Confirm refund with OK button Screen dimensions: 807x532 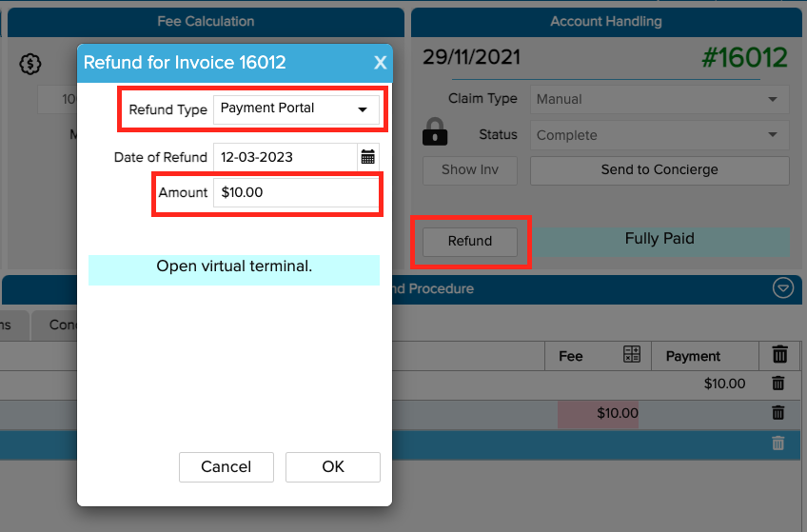point(333,466)
